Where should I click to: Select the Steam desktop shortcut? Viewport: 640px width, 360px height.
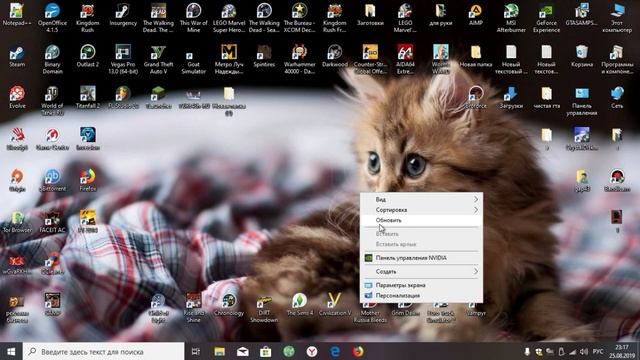click(17, 56)
